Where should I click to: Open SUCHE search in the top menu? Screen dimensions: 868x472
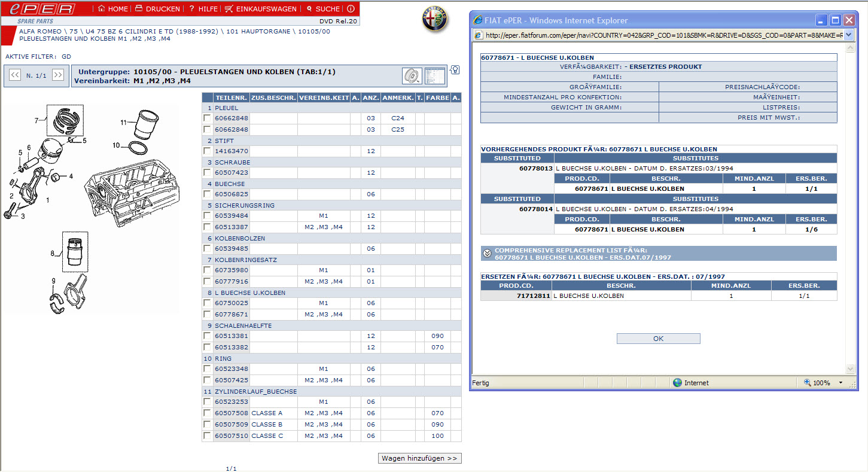point(323,9)
